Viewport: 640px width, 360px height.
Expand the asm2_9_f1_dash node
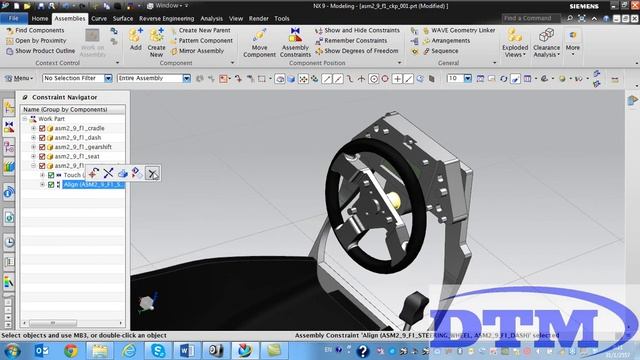point(33,138)
